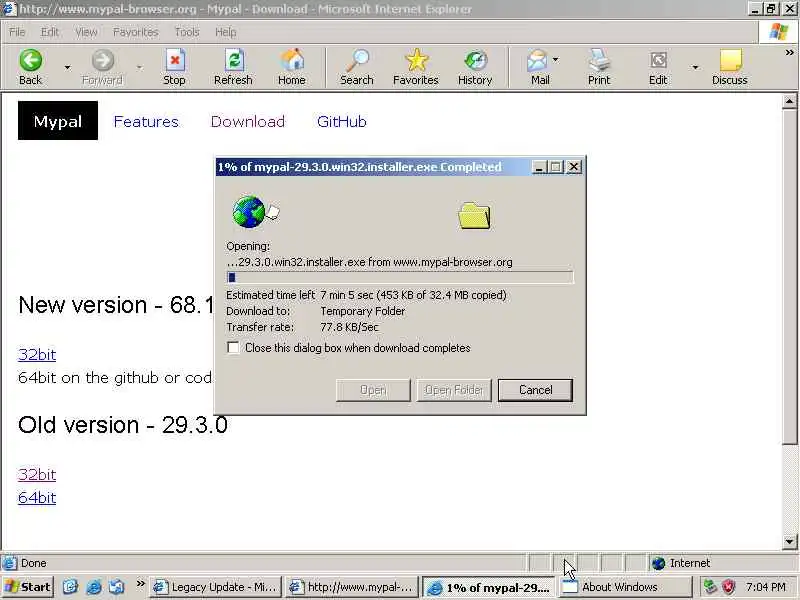The height and width of the screenshot is (600, 800).
Task: Click the page icon in the status bar
Action: pos(9,563)
